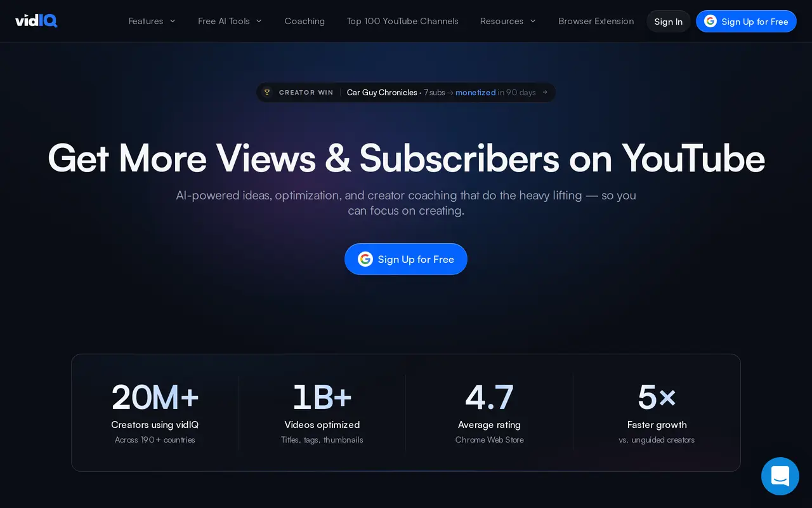
Task: Expand the Features dropdown chevron
Action: (x=173, y=21)
